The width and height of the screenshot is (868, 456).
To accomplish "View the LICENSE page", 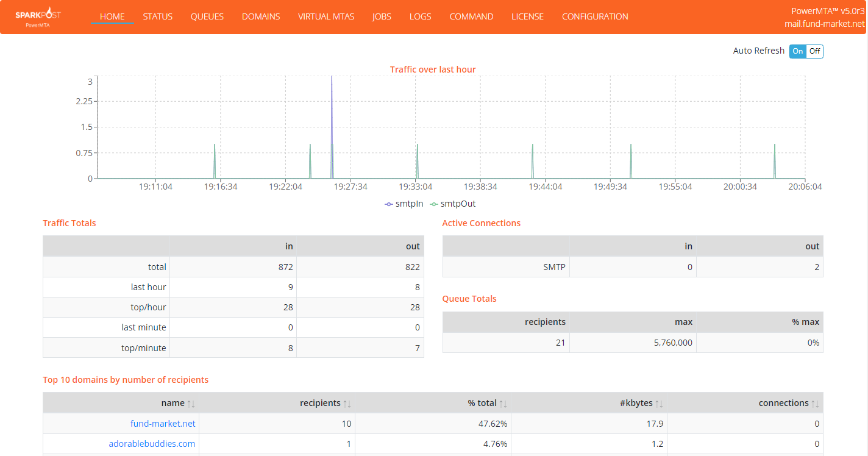I will pos(528,17).
